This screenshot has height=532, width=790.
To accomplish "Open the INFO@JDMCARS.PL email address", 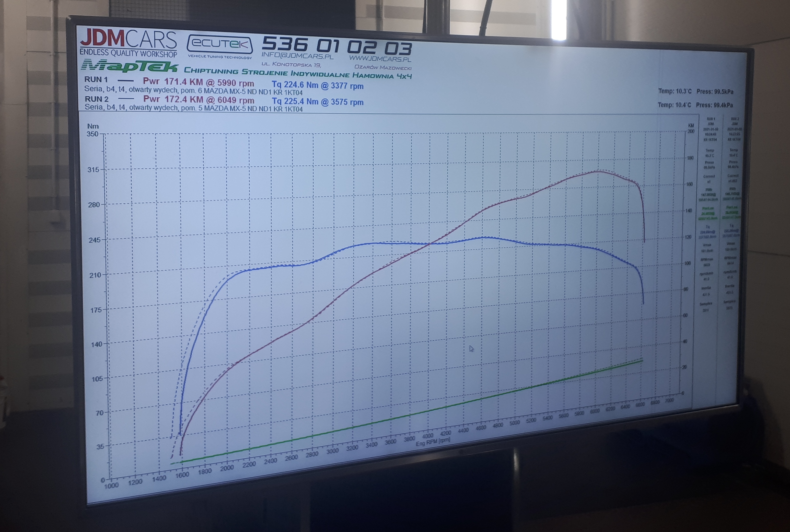I will click(297, 56).
